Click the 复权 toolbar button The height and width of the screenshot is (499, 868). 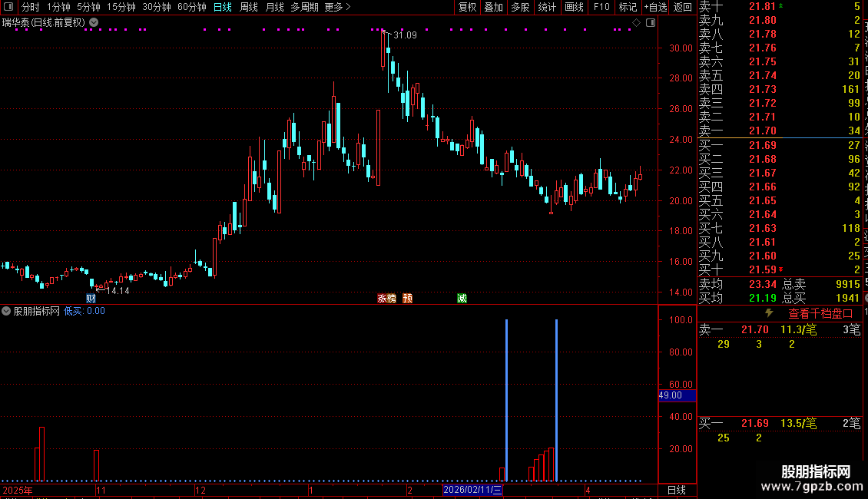[x=467, y=7]
